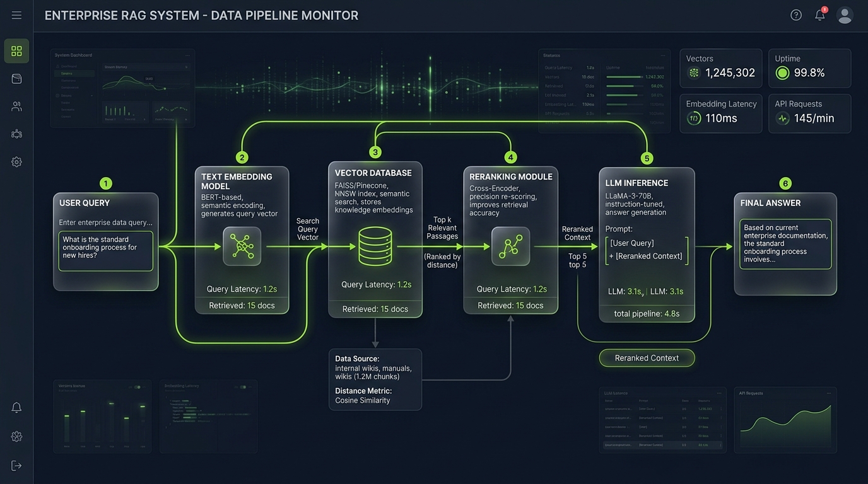Click the 'Top k Relevant Passages' label

click(x=442, y=228)
